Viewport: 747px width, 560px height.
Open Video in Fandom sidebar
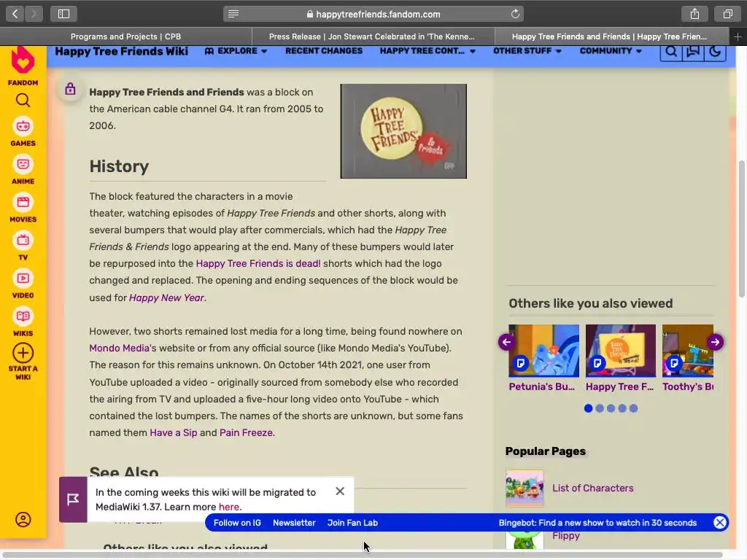23,284
